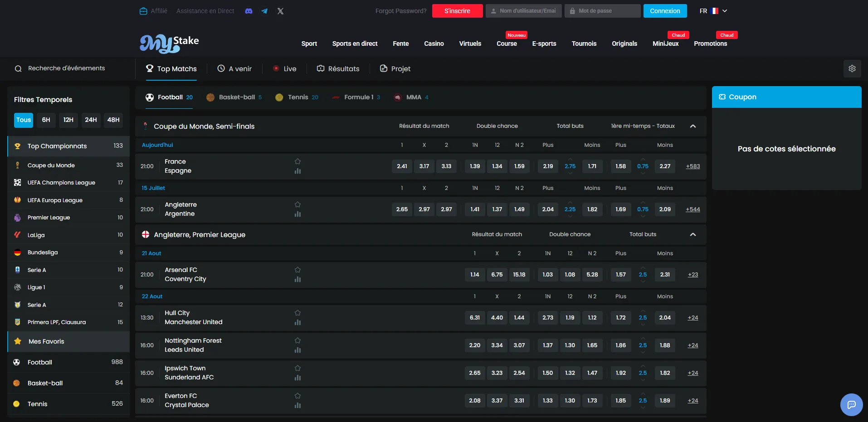Open the Telegram icon link

coord(264,11)
